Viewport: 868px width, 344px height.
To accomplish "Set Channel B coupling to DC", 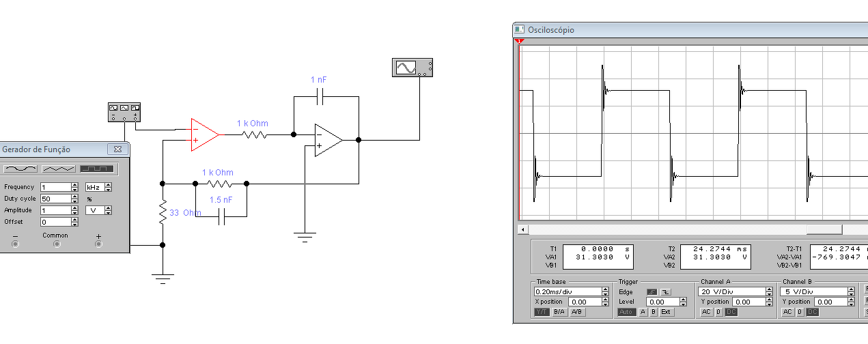I will tap(813, 312).
